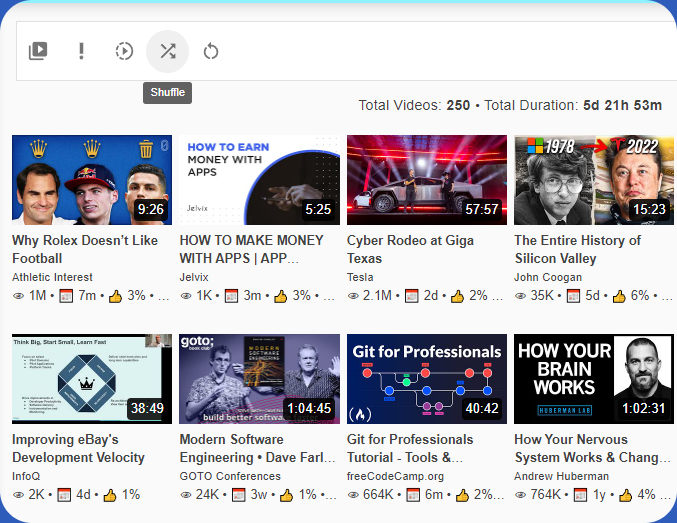Click the Cybertruck stage thumbnail
Image resolution: width=677 pixels, height=523 pixels.
pos(427,180)
